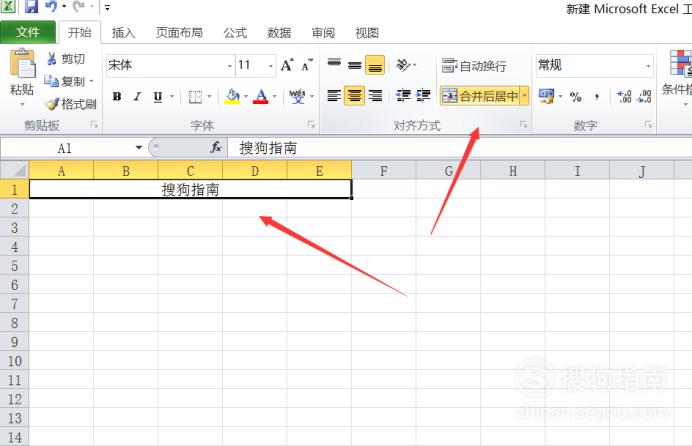
Task: Apply red font color A
Action: [x=261, y=96]
